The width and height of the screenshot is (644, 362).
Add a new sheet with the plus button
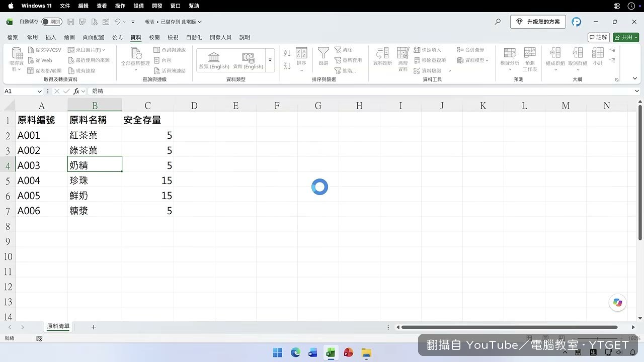(x=94, y=327)
